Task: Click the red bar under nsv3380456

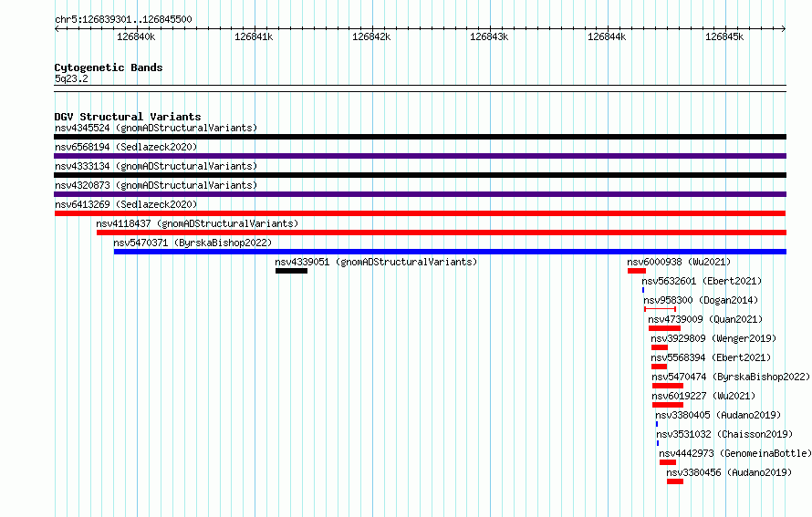Action: pos(675,481)
